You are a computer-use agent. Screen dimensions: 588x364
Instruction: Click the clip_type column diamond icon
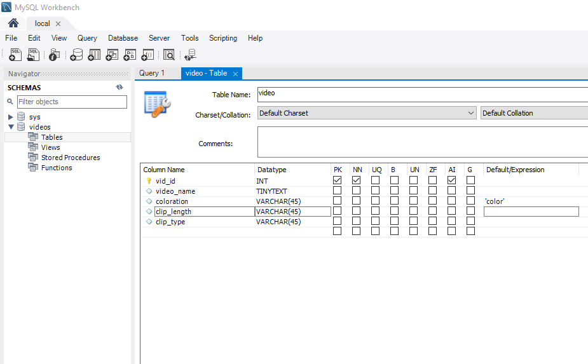point(149,221)
